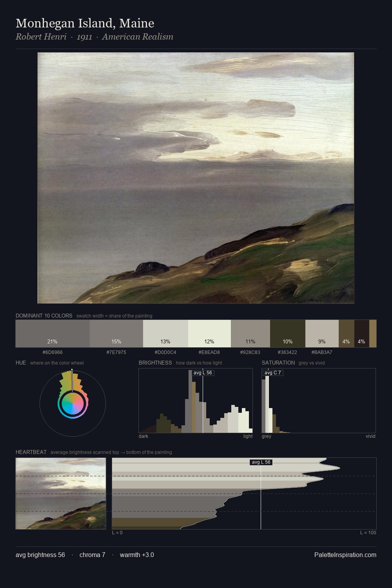Click the 'L = 0' axis label
Image resolution: width=392 pixels, height=588 pixels.
[x=117, y=532]
